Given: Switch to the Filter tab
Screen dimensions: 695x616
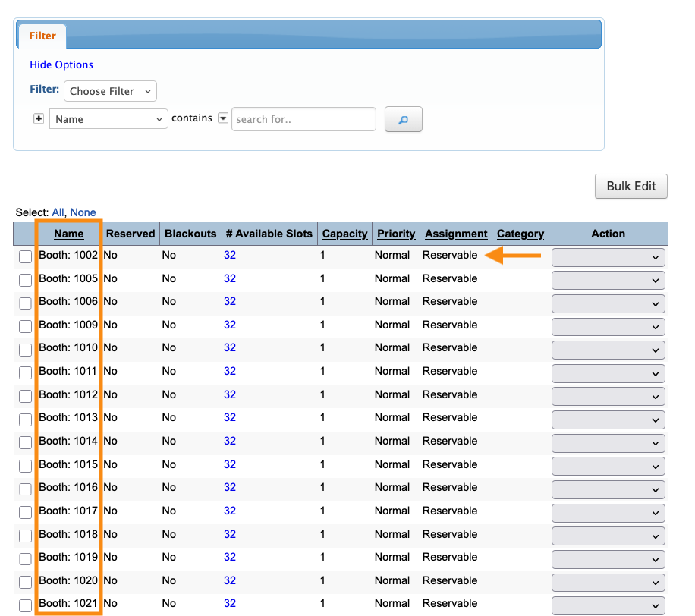Looking at the screenshot, I should [42, 36].
